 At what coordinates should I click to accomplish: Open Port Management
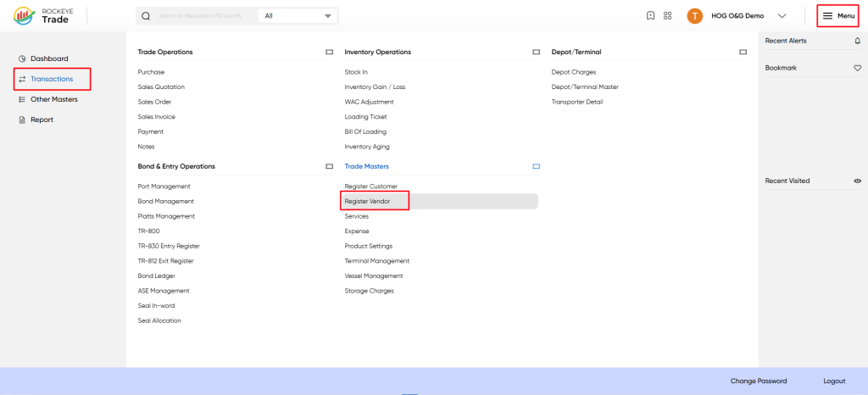click(x=164, y=187)
